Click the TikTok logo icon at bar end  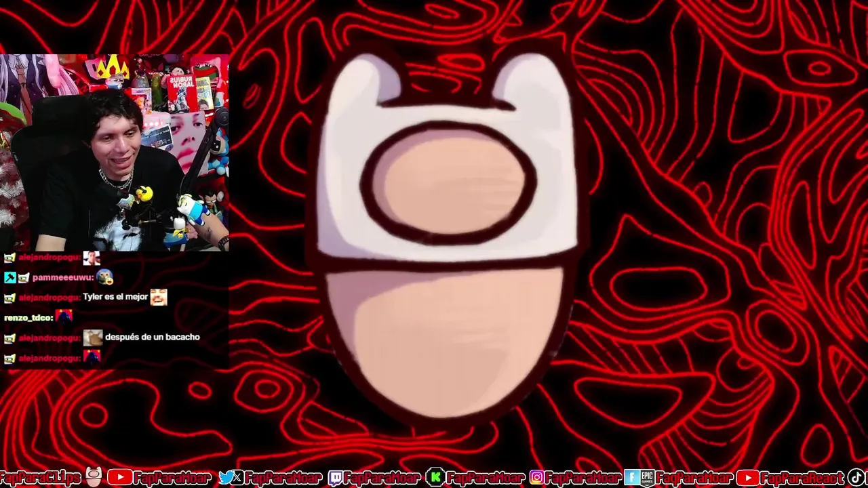[856, 478]
